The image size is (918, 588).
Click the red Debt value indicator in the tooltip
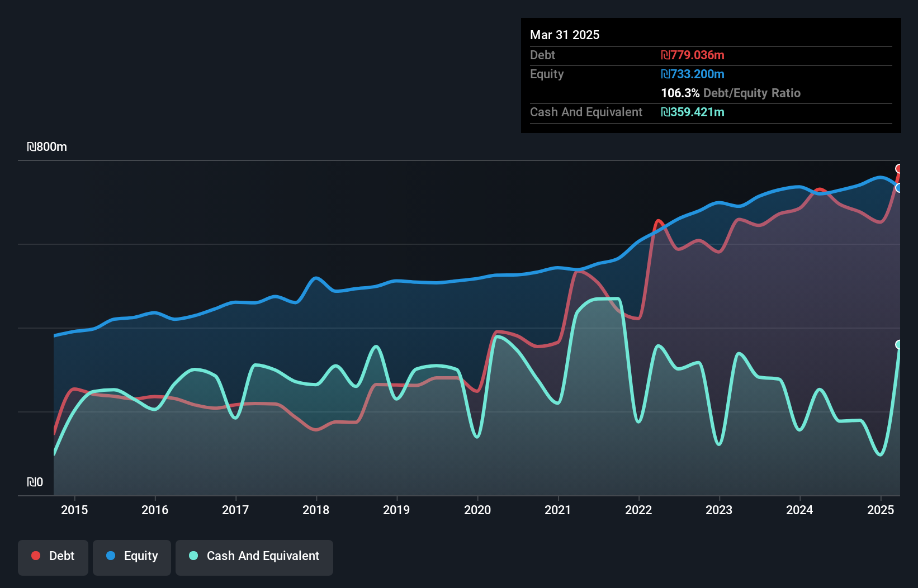point(692,55)
